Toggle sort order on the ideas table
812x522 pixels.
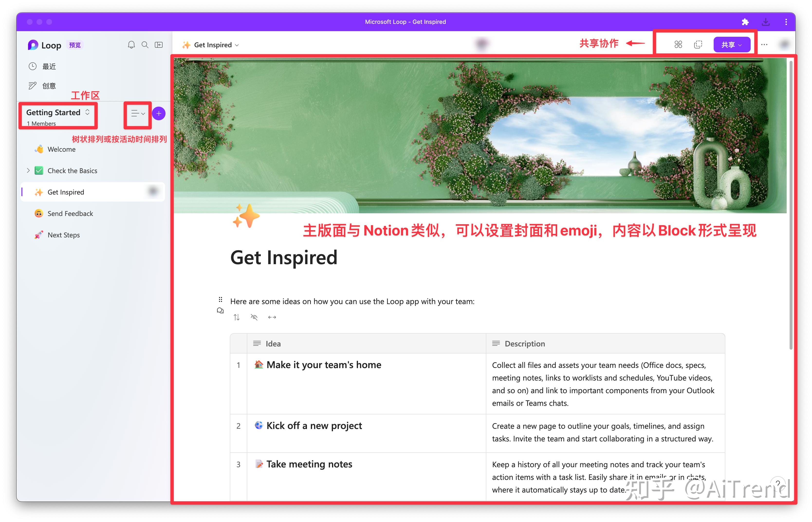coord(237,317)
